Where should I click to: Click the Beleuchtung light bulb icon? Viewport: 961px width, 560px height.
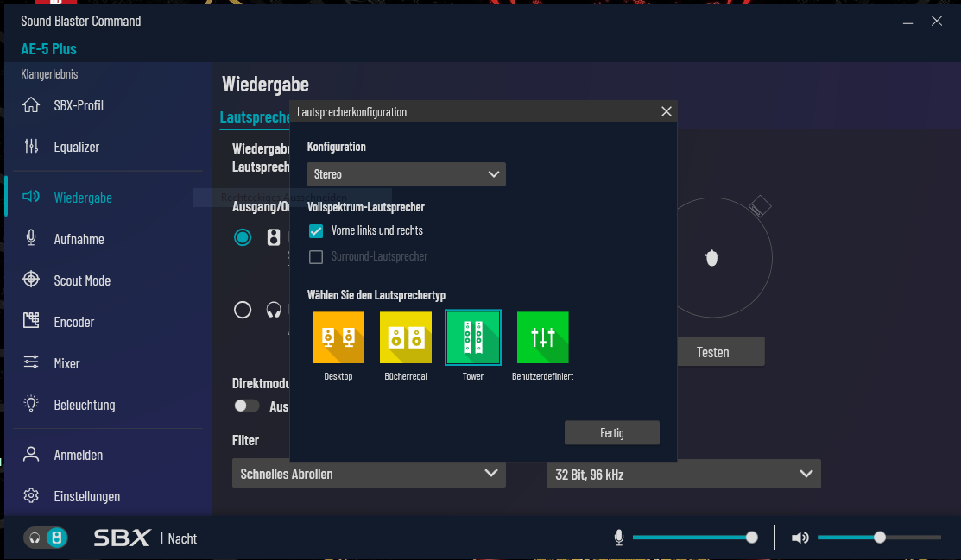31,404
